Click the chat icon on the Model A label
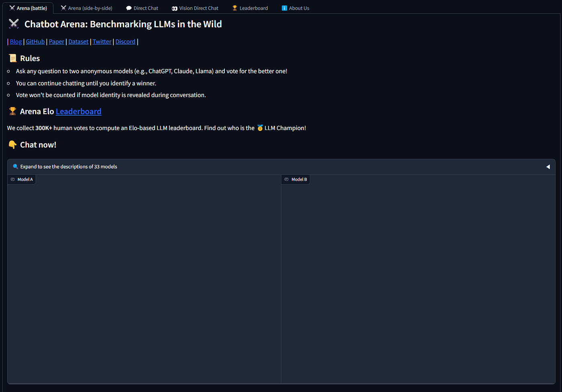Image resolution: width=562 pixels, height=392 pixels. pyautogui.click(x=13, y=179)
